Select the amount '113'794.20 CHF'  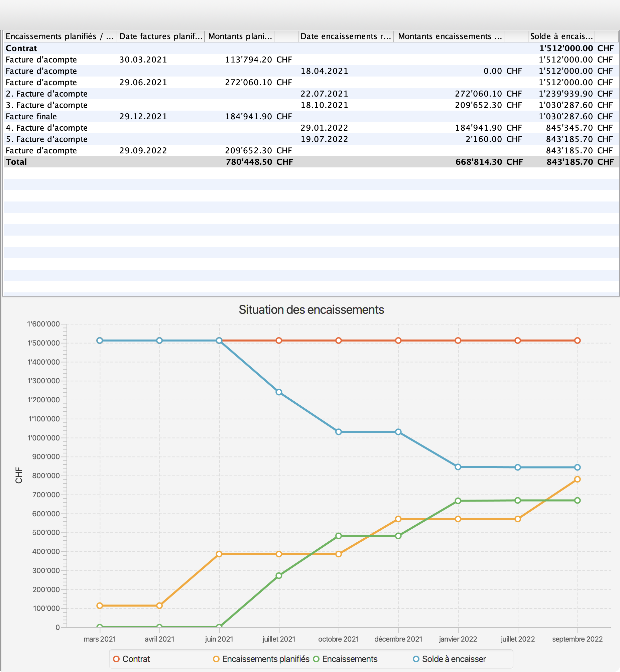(259, 60)
